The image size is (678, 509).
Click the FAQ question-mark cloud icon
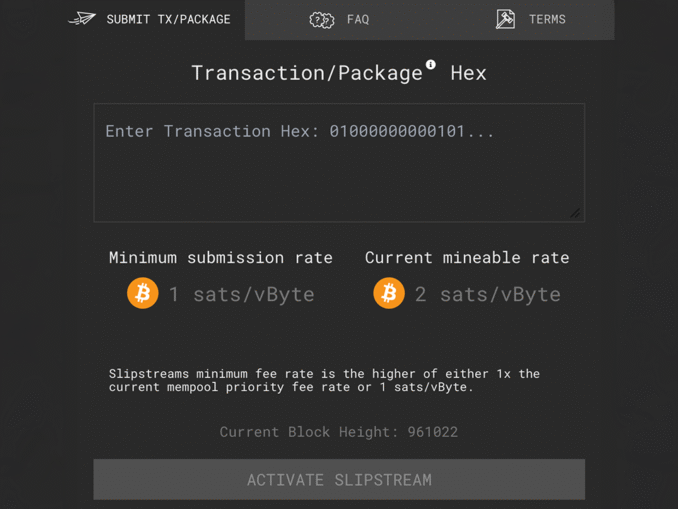322,20
